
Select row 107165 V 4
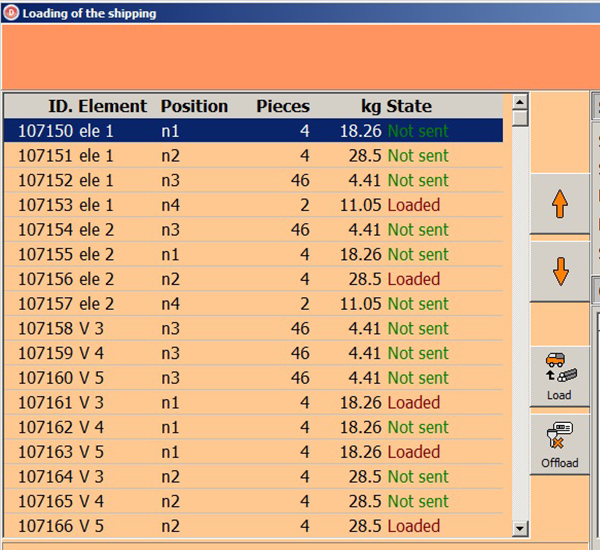(x=253, y=501)
